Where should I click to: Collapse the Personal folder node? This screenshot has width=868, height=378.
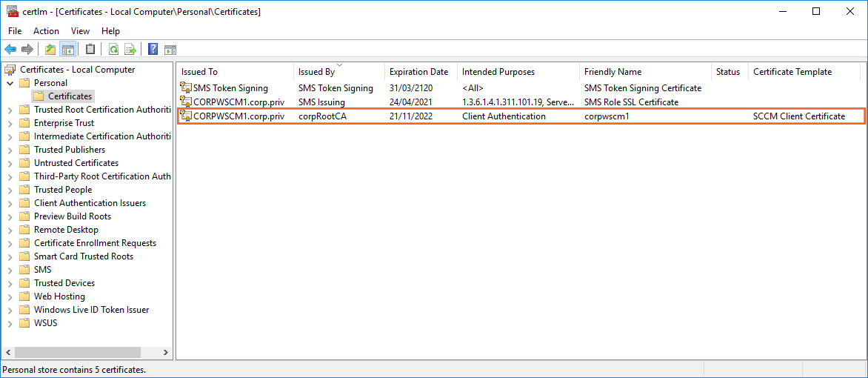[10, 83]
